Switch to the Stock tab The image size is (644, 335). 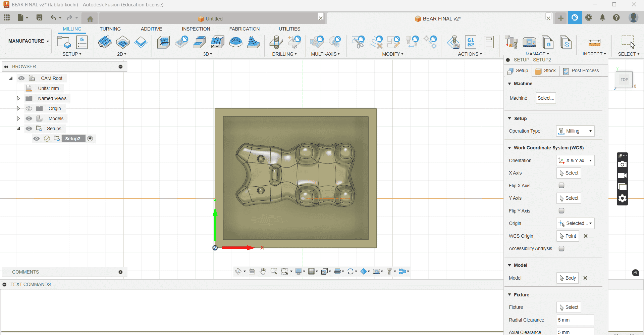(546, 71)
